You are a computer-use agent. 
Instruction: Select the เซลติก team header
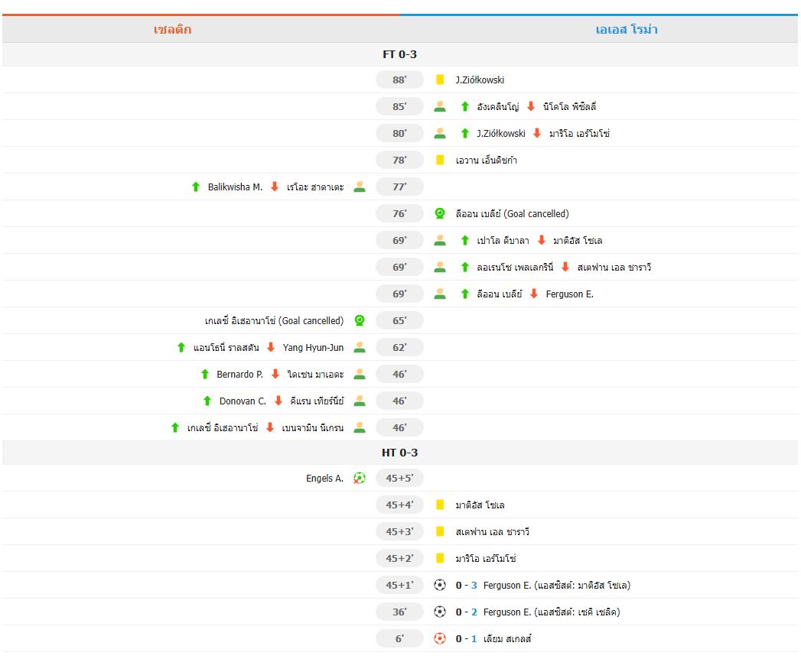point(172,30)
